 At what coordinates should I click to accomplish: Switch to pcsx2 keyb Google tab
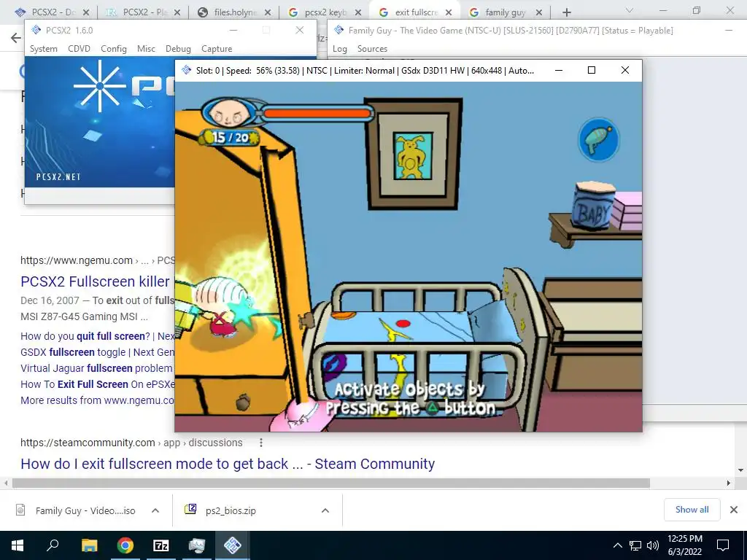click(x=325, y=12)
